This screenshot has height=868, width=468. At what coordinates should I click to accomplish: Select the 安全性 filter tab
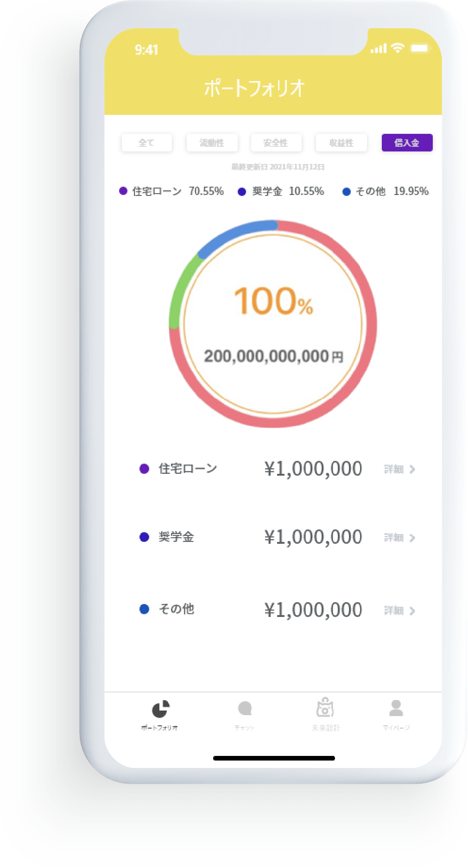[x=276, y=143]
